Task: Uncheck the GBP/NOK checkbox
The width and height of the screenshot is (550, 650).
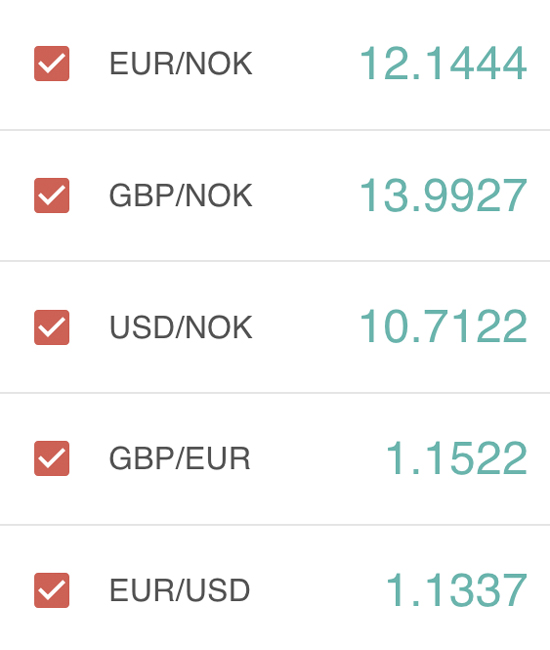Action: click(x=51, y=195)
